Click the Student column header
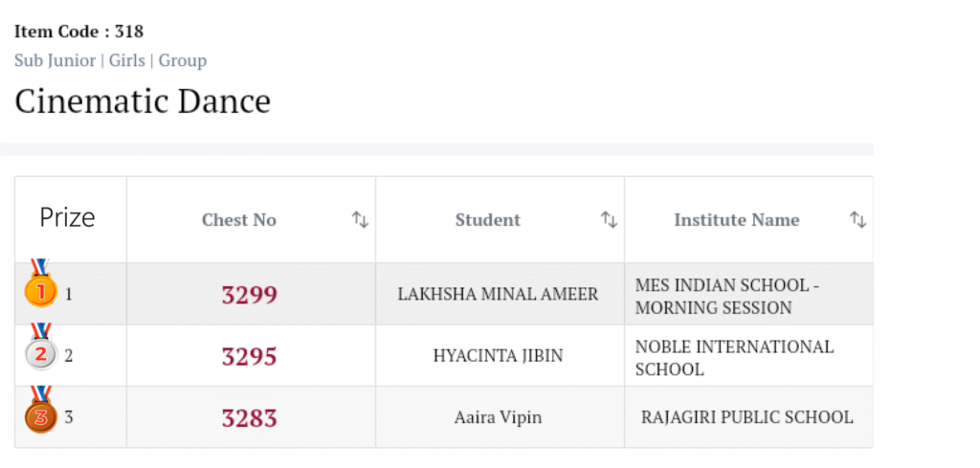980x468 pixels. 488,220
